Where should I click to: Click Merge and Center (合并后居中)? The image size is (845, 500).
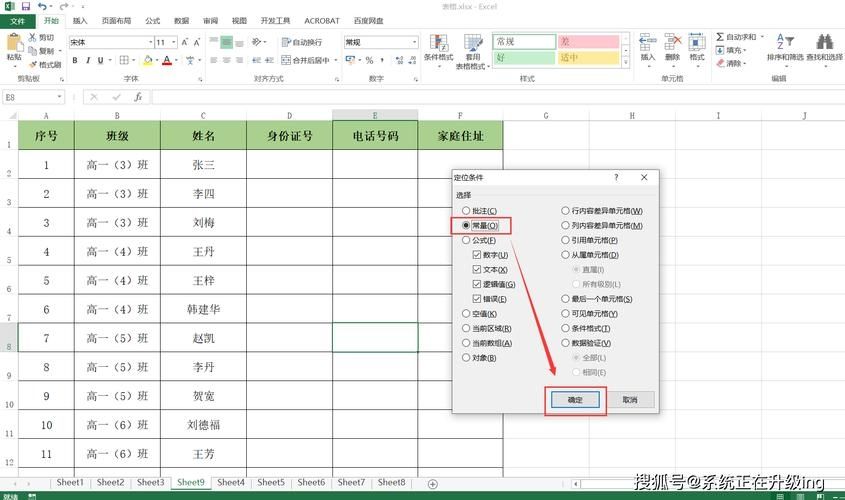click(x=305, y=60)
